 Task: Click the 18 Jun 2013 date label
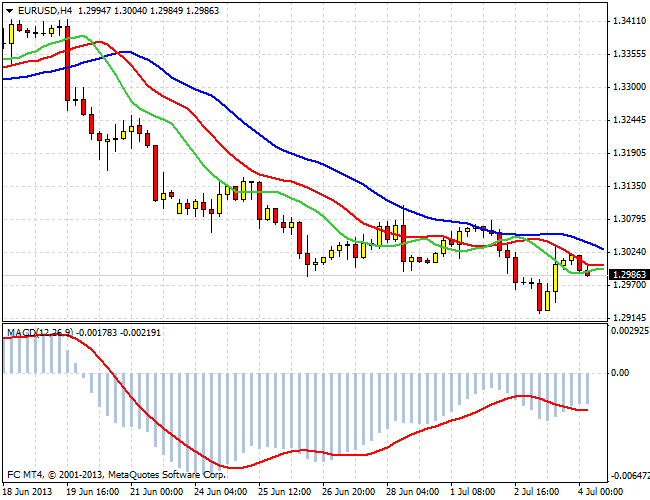(28, 492)
